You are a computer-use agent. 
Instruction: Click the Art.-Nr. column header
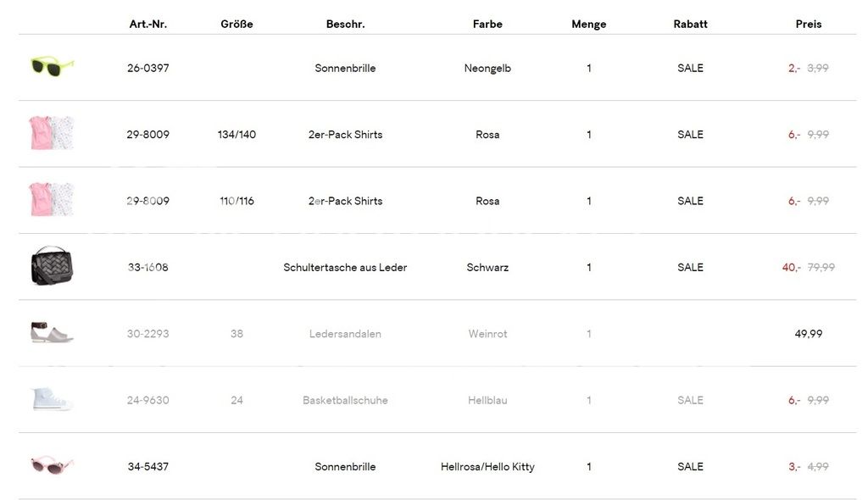coord(148,24)
